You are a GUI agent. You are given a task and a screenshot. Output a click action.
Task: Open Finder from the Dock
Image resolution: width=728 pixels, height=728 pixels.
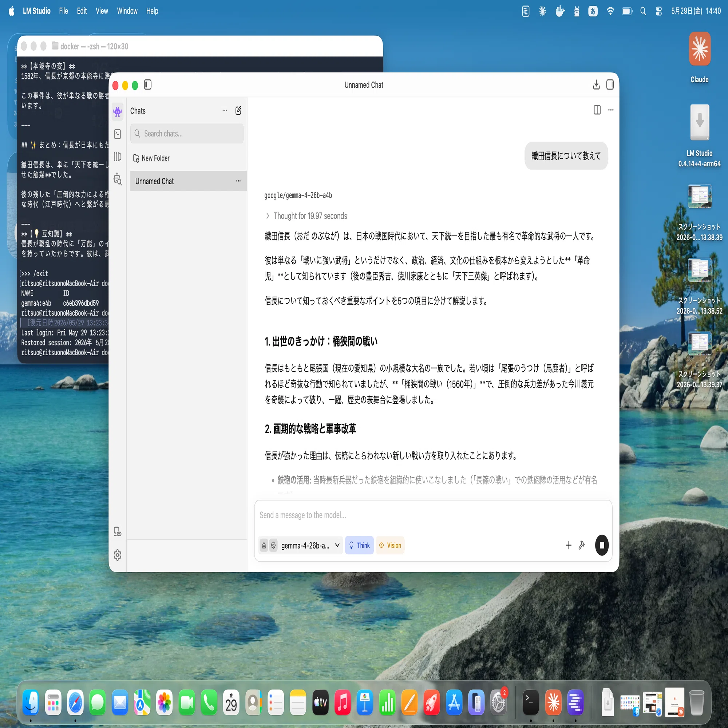coord(31,703)
